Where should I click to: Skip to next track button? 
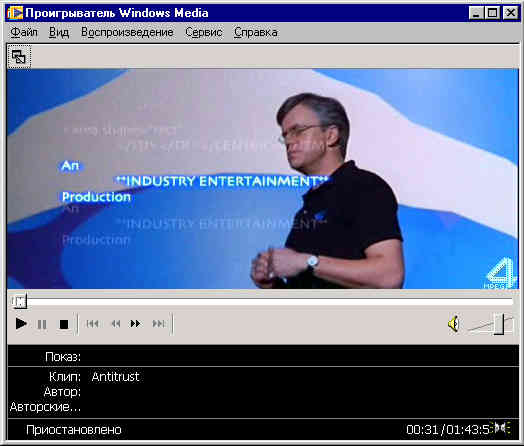tap(159, 324)
